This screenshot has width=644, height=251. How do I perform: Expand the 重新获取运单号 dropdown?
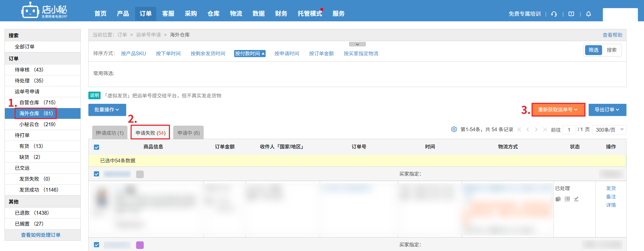[x=558, y=110]
